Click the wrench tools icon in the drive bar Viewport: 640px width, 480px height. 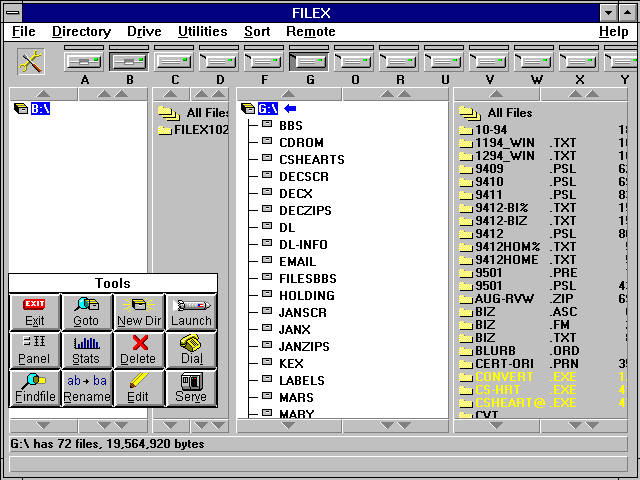tap(32, 62)
